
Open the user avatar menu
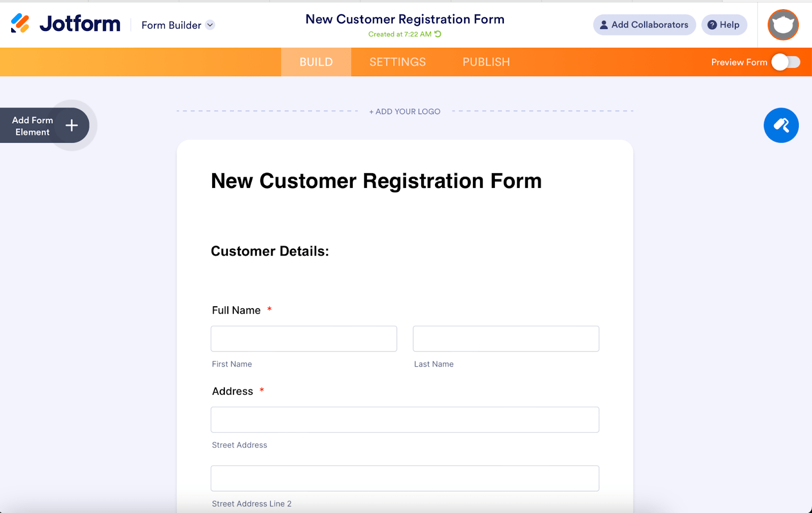pos(783,25)
